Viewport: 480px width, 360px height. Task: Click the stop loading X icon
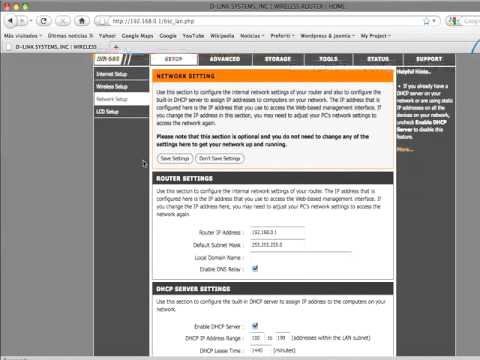(63, 21)
